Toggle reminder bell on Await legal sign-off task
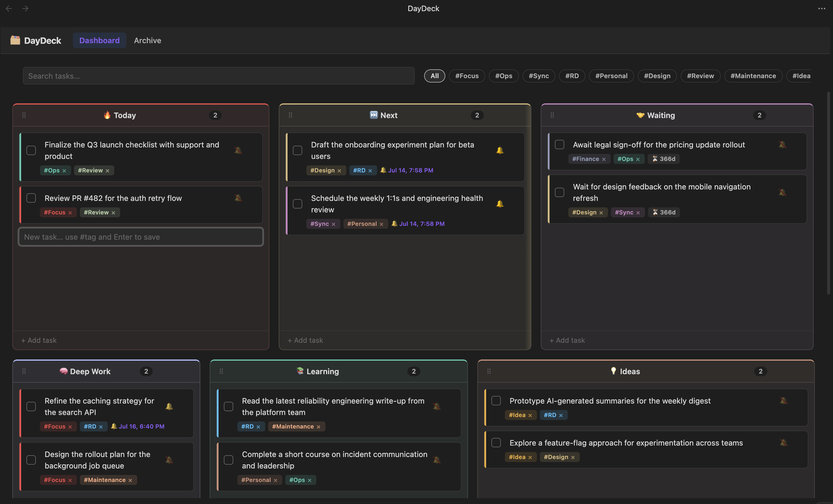 pos(782,145)
